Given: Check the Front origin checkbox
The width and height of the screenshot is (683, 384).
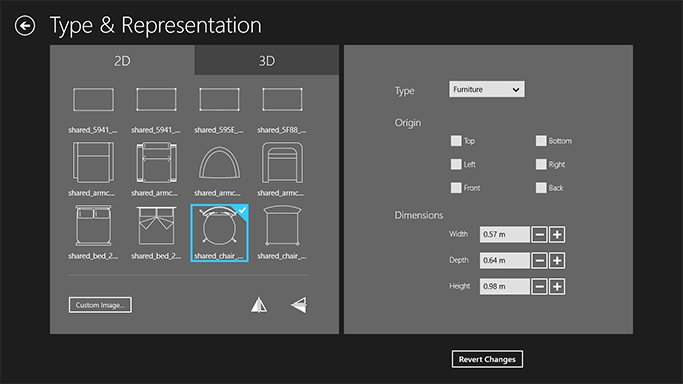Looking at the screenshot, I should [x=456, y=188].
